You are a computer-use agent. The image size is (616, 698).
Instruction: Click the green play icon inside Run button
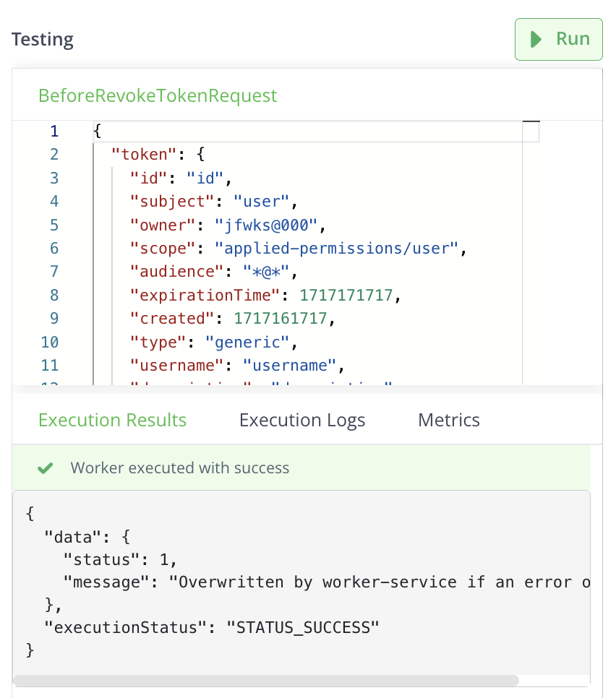pos(535,39)
